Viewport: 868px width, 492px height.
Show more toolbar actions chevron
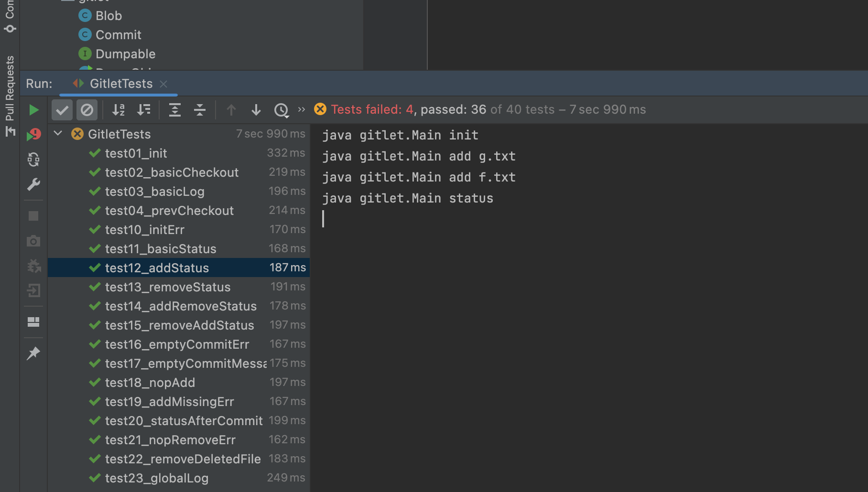[301, 110]
